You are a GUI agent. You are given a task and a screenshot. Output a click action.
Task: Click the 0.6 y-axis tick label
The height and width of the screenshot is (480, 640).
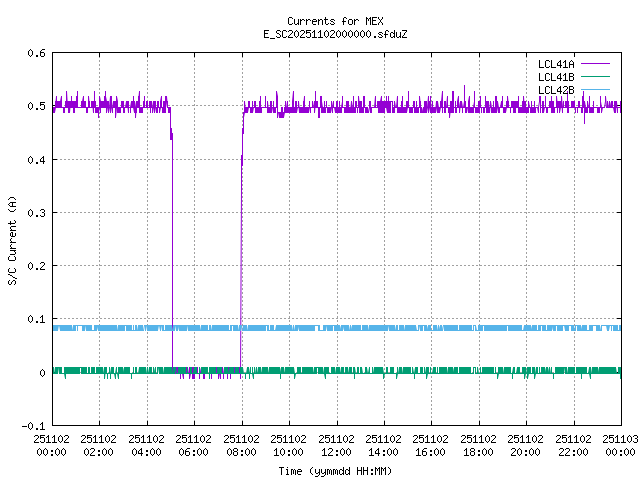tap(37, 54)
